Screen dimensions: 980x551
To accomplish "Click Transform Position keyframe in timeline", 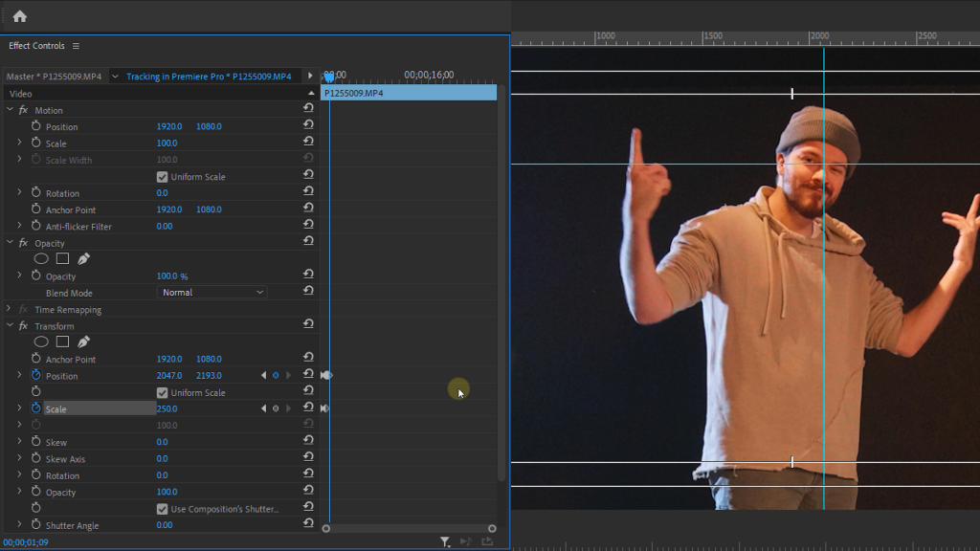I will pos(327,375).
